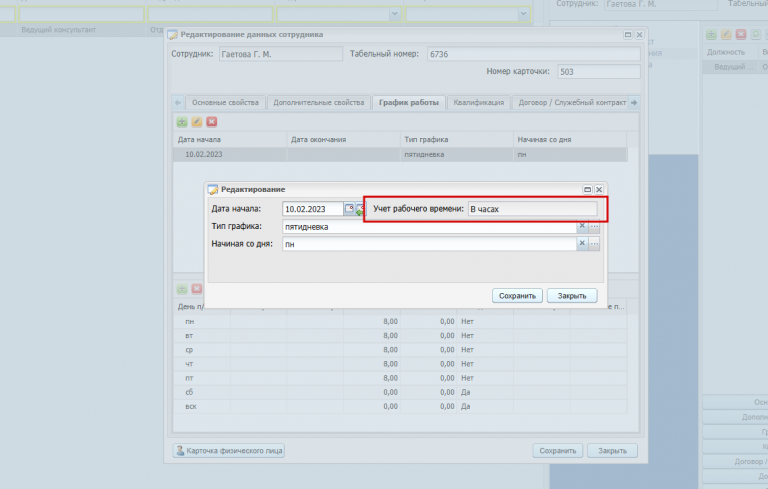Close the Редактирование данных сотрудника window
This screenshot has height=489, width=768.
coord(639,34)
